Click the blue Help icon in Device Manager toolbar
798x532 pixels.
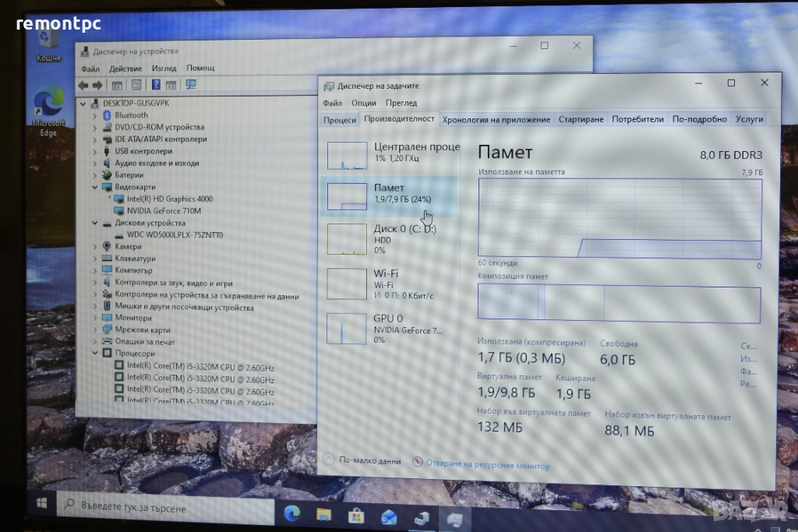[156, 85]
